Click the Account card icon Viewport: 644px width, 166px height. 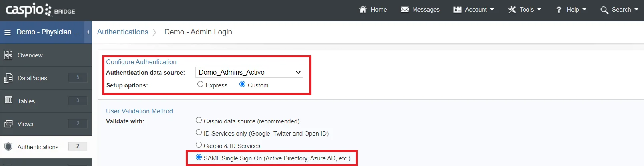tap(457, 9)
